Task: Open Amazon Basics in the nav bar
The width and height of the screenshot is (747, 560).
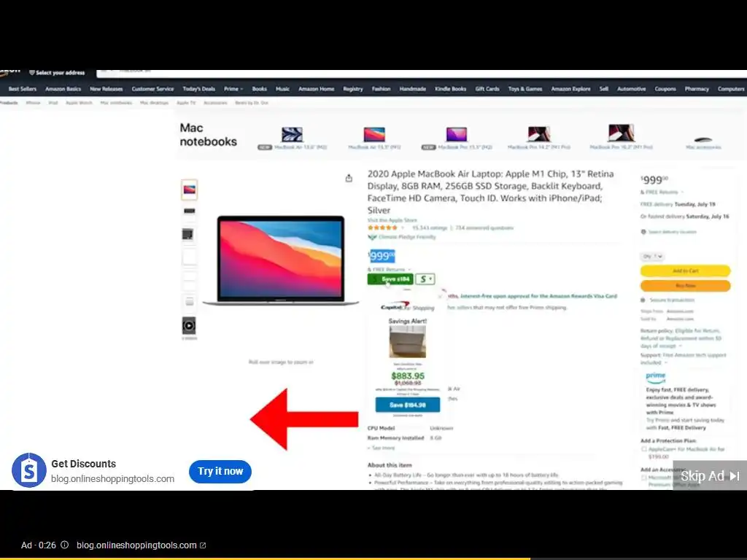Action: coord(63,89)
